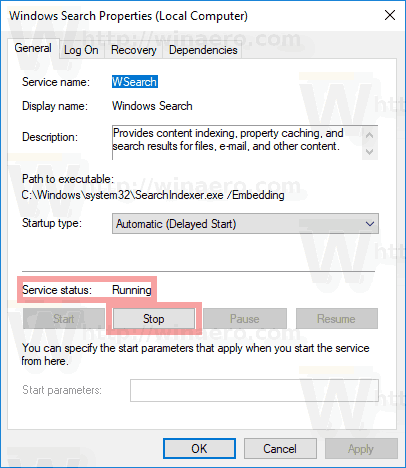The width and height of the screenshot is (406, 468).
Task: Cancel the properties dialog
Action: coord(280,449)
